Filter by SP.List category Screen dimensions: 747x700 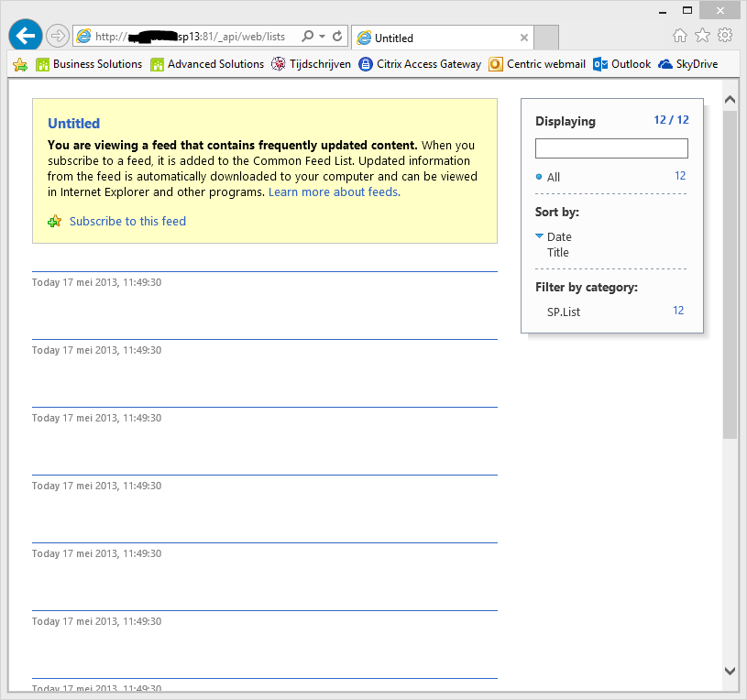pyautogui.click(x=564, y=312)
